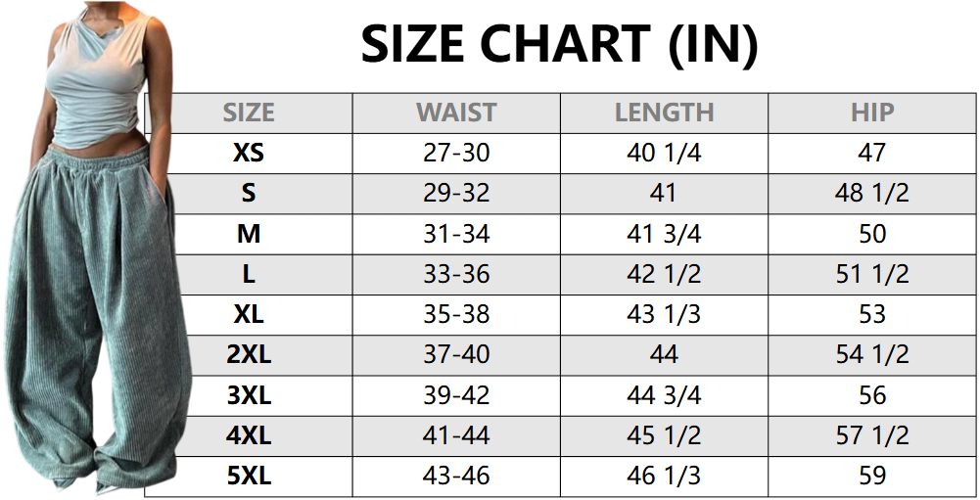The width and height of the screenshot is (980, 500).
Task: Select the length value 46 1/3
Action: pos(664,476)
